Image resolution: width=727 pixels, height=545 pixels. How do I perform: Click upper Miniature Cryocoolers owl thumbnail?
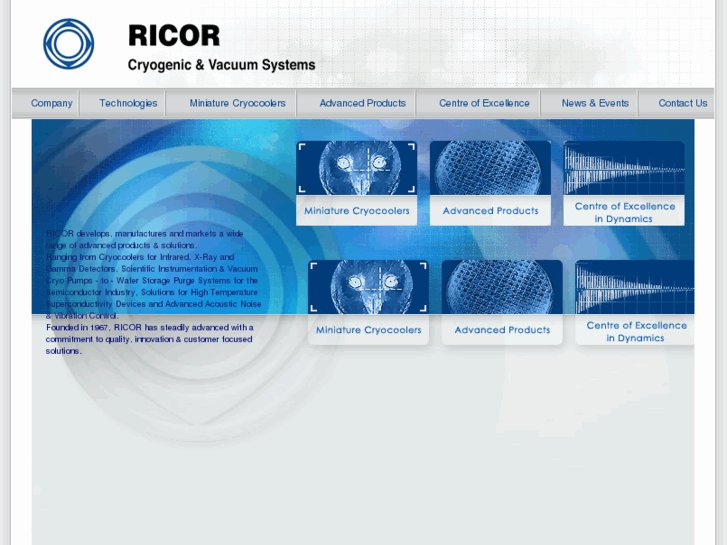pyautogui.click(x=357, y=168)
